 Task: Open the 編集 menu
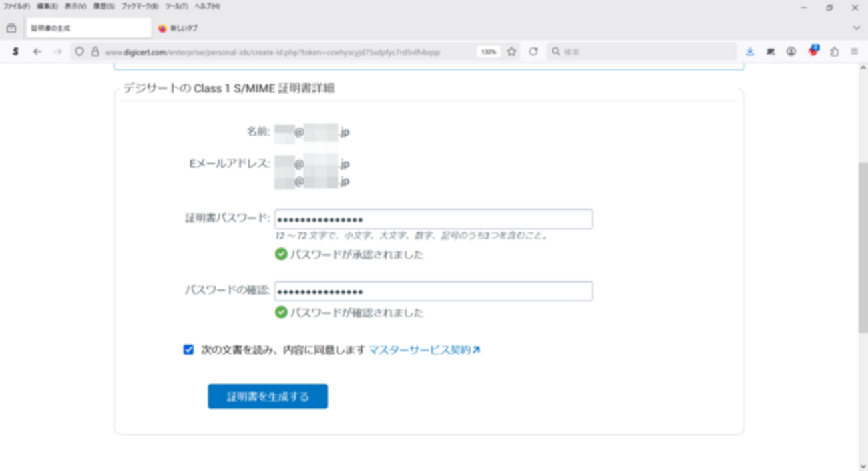coord(47,6)
